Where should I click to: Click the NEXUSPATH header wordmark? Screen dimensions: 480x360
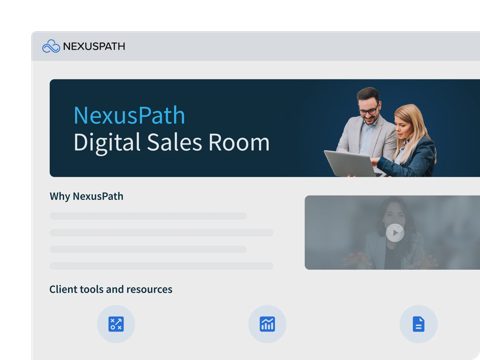point(94,46)
